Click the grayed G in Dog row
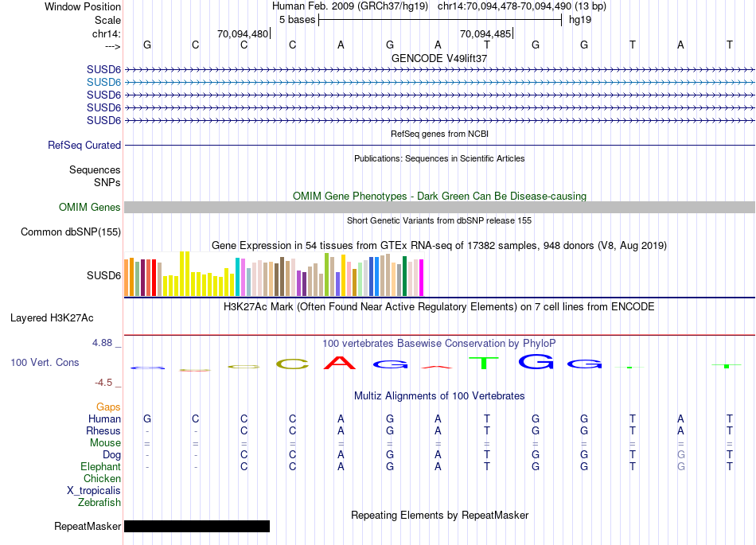This screenshot has height=545, width=756. [680, 454]
